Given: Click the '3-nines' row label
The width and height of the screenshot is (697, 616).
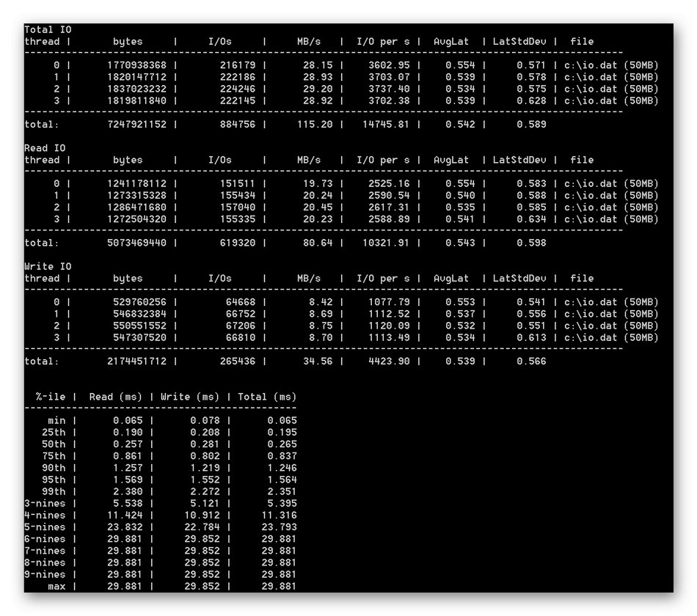Looking at the screenshot, I should [x=45, y=504].
